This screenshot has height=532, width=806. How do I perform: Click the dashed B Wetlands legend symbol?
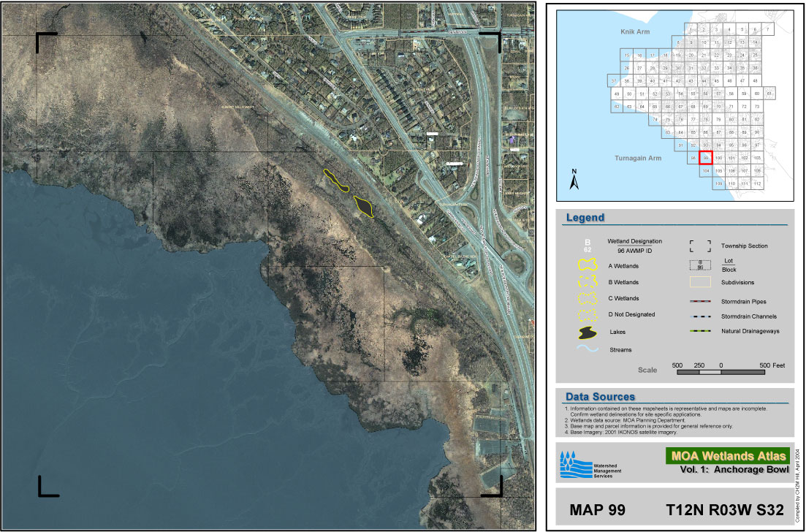(x=588, y=282)
